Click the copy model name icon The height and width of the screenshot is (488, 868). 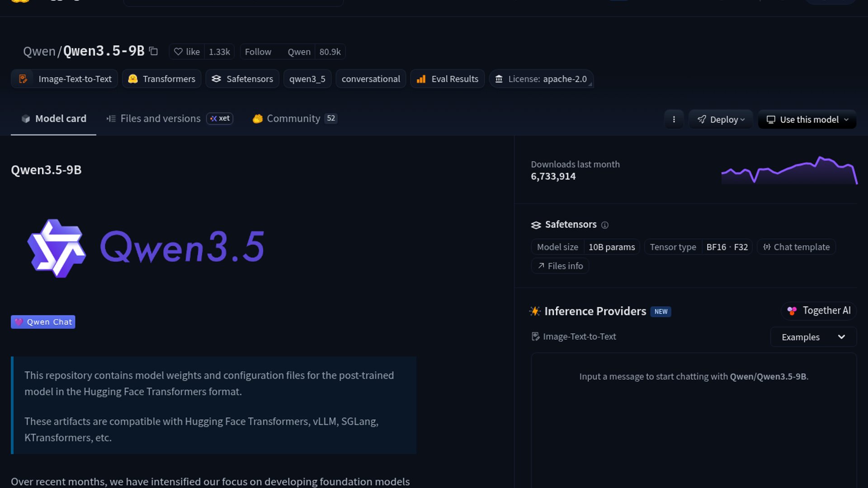[x=154, y=52]
